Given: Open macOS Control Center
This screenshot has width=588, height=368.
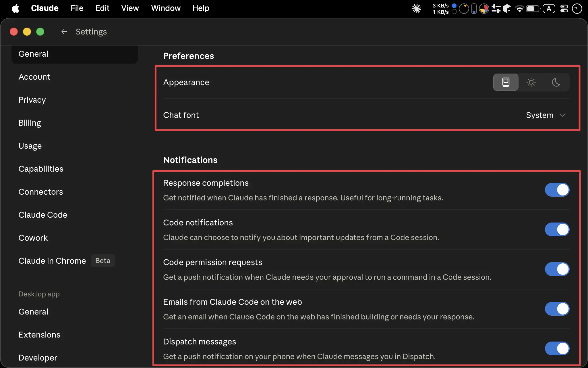Looking at the screenshot, I should pos(564,9).
